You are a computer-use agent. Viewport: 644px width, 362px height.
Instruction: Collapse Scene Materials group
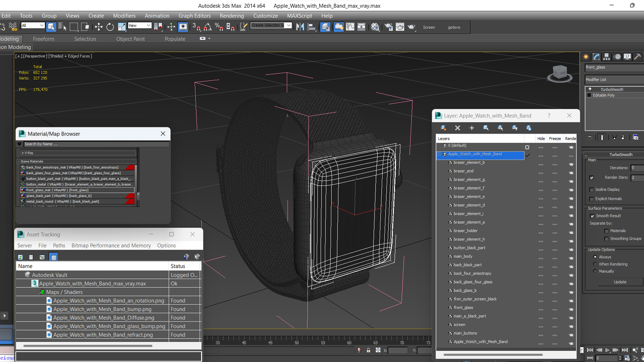[x=19, y=162]
